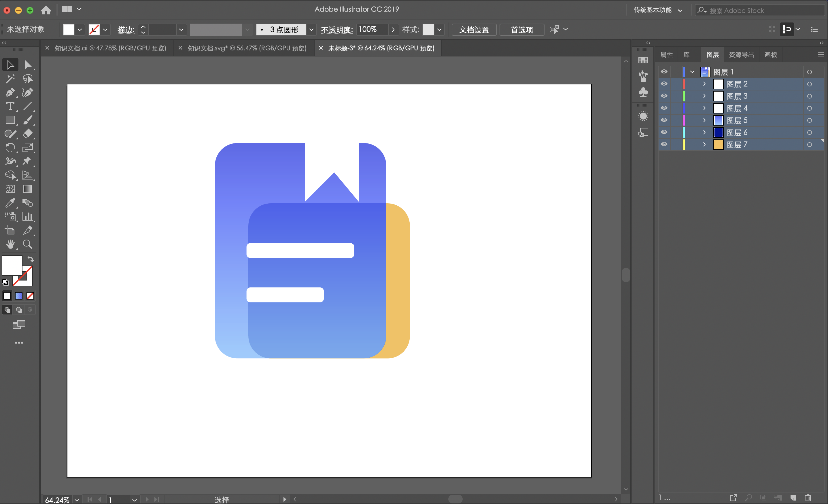Open the zoom level dropdown at 64.24%
Viewport: 828px width, 504px height.
77,500
